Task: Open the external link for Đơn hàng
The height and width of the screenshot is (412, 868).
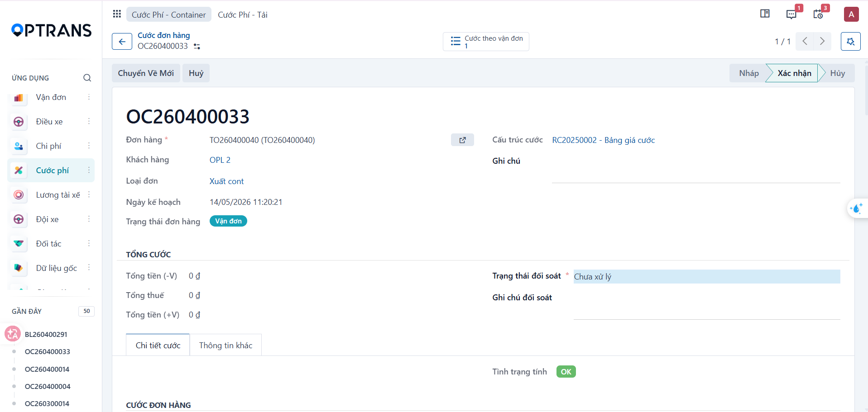Action: (462, 140)
